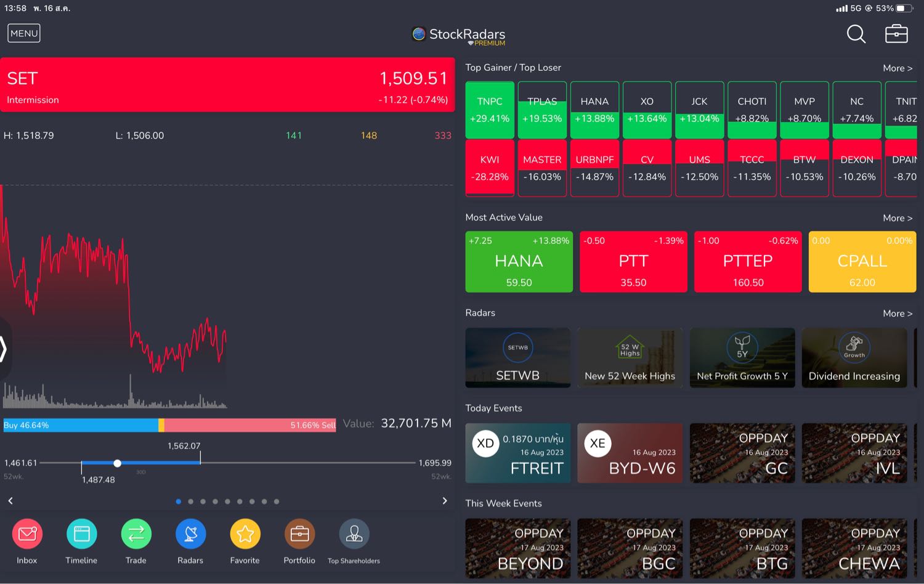Open the HANA most active card
The height and width of the screenshot is (584, 924).
click(519, 262)
